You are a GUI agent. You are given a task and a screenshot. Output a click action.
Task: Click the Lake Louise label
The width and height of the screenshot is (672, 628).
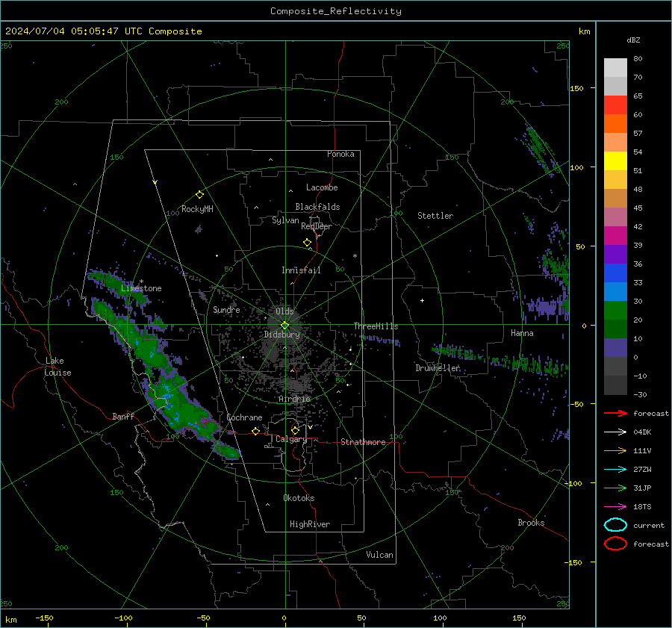58,367
